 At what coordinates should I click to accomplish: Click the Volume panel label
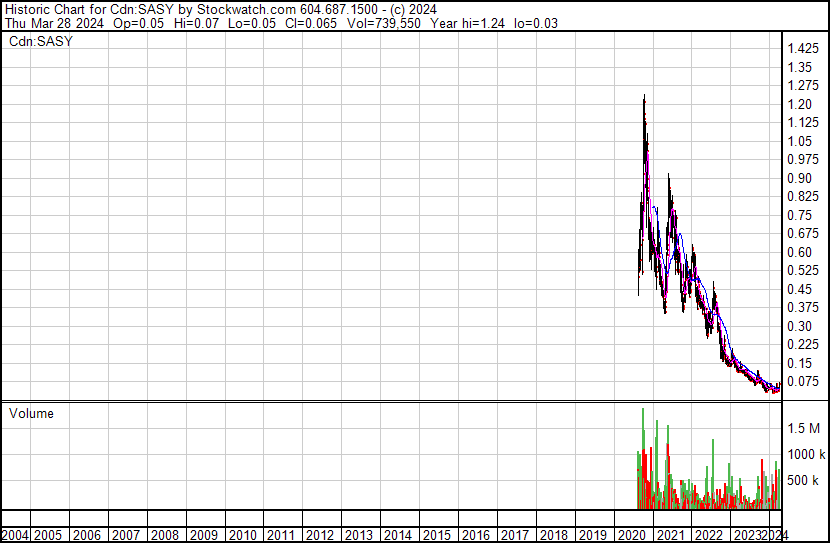click(x=31, y=413)
